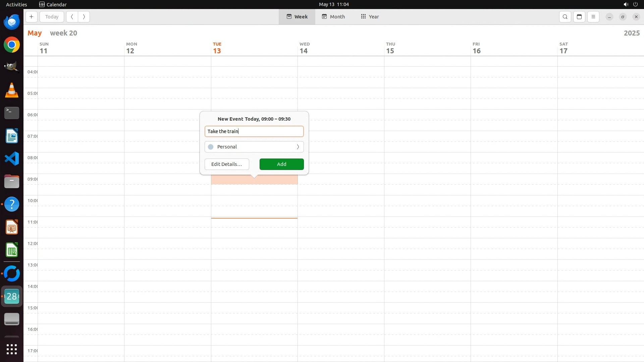
Task: Open LibreOffice Calc from dock
Action: pyautogui.click(x=12, y=250)
